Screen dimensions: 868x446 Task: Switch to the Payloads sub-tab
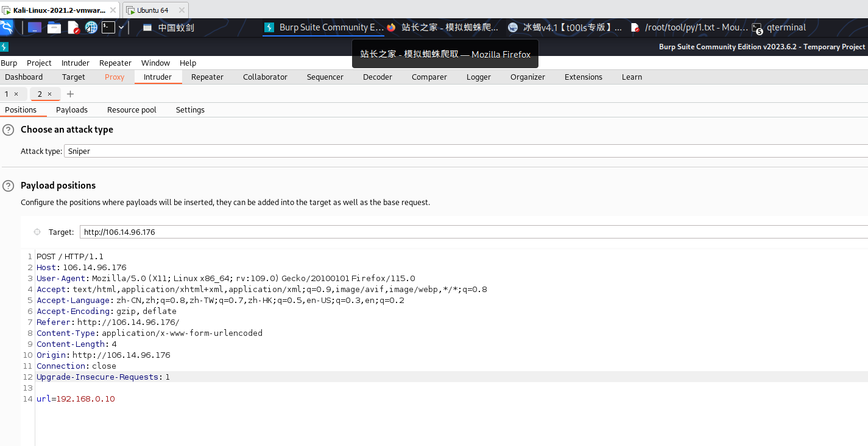pos(72,110)
